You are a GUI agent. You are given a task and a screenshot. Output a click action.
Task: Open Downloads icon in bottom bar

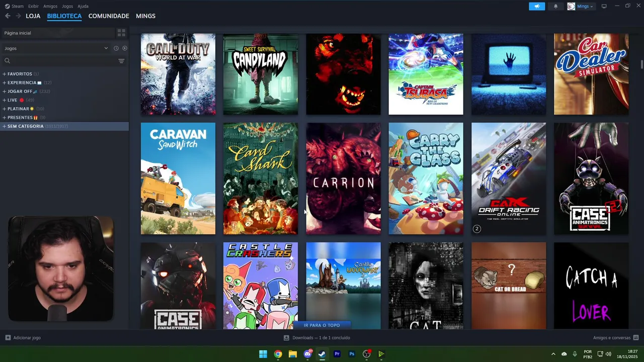point(286,338)
